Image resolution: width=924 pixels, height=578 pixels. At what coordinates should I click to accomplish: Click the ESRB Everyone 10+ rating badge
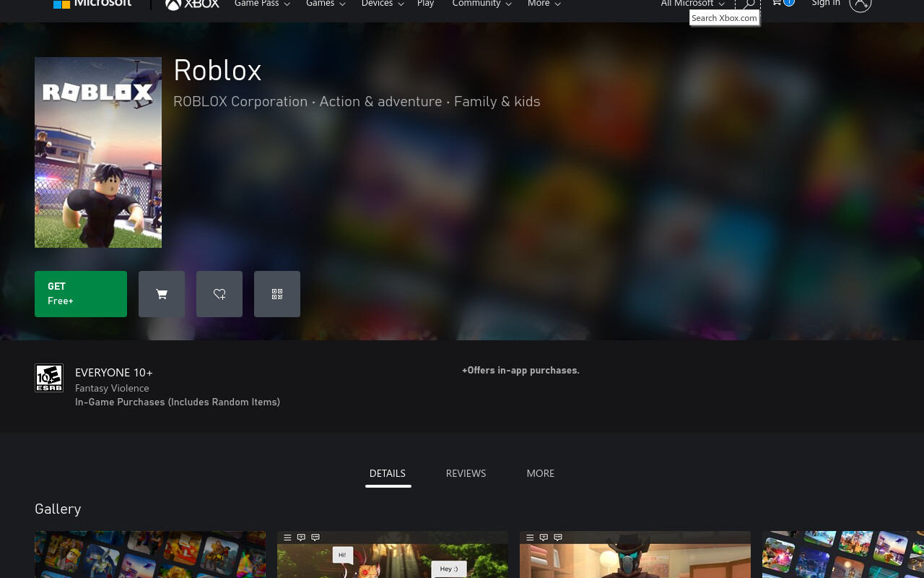point(49,378)
